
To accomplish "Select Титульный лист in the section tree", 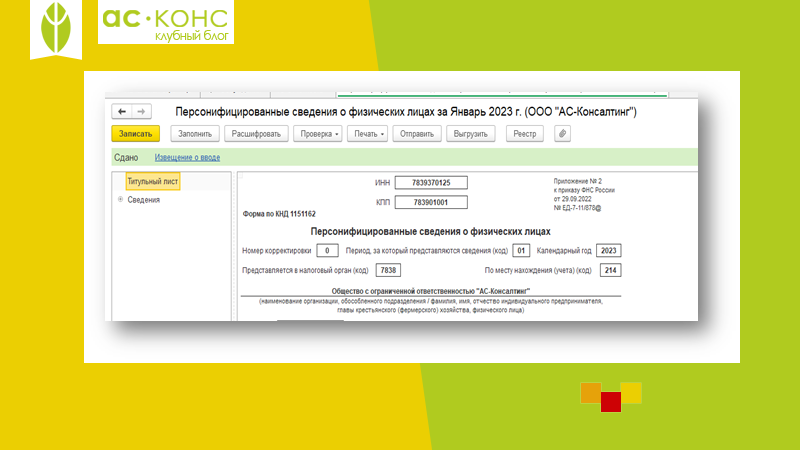I will click(153, 181).
